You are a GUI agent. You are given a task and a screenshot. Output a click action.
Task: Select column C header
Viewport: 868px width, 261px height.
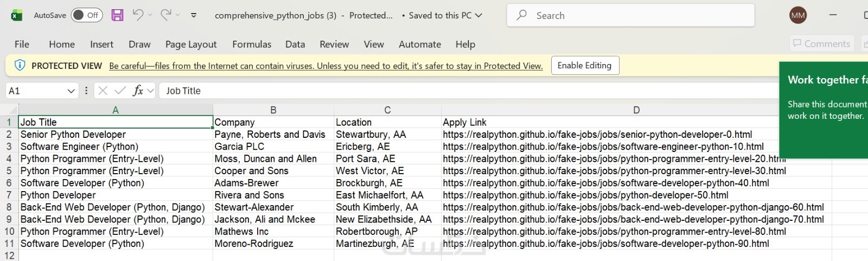[x=387, y=110]
